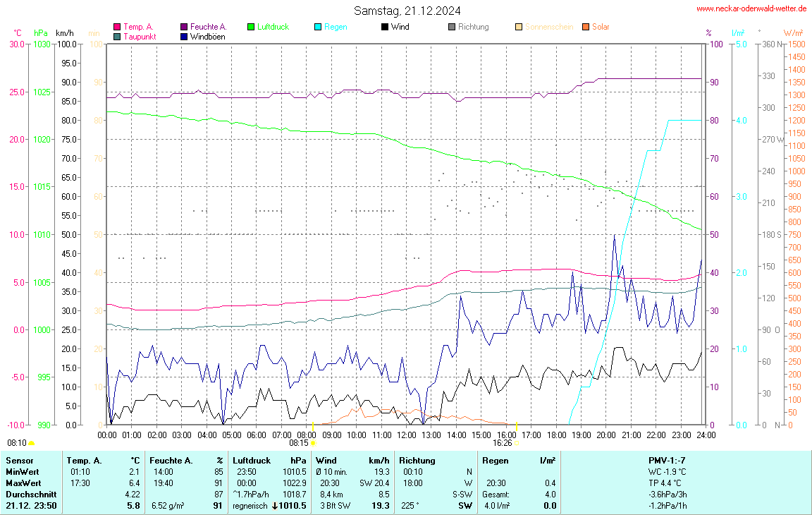Click the Sonnenschein legend label
The height and width of the screenshot is (515, 812).
coord(548,27)
